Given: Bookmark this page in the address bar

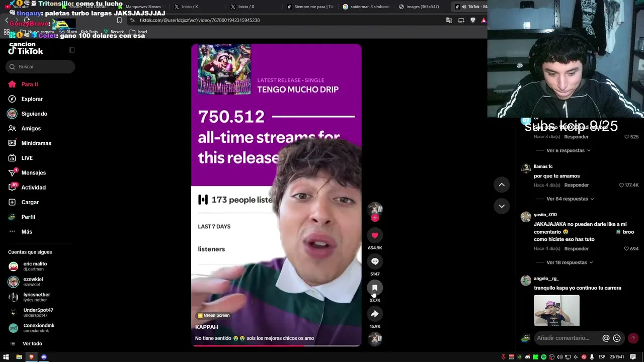Looking at the screenshot, I should 119,20.
